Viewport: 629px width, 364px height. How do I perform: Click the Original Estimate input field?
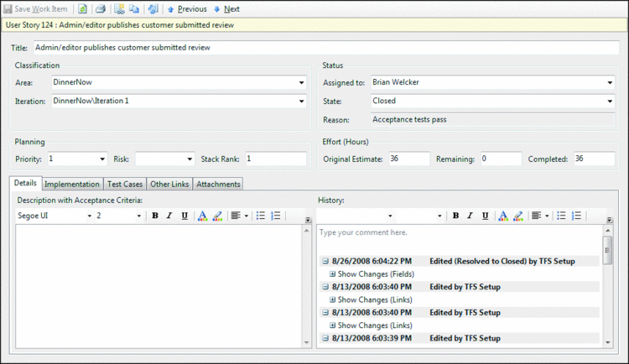pos(409,159)
